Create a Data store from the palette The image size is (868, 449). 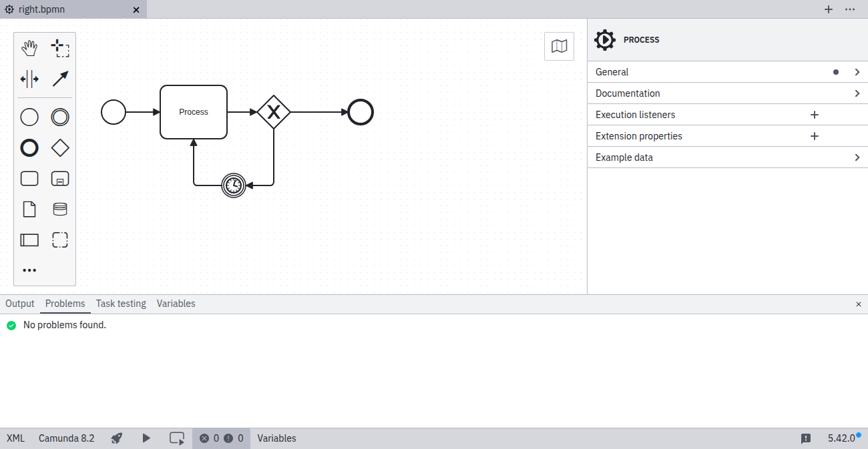pyautogui.click(x=60, y=209)
